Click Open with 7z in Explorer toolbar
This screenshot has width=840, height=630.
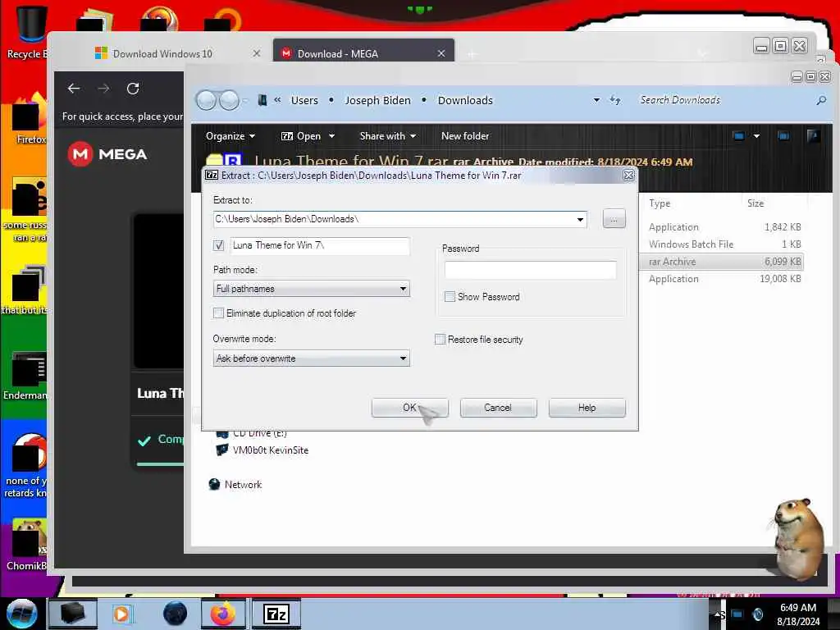(301, 136)
